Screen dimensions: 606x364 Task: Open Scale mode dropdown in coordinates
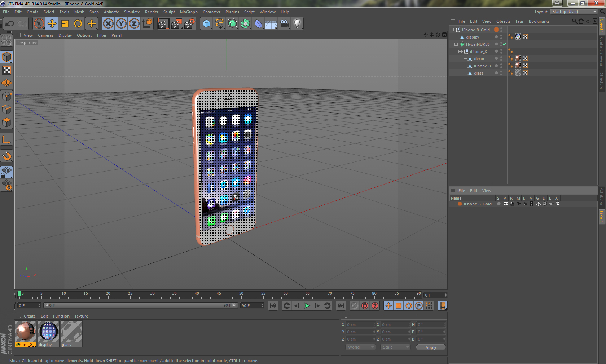395,347
